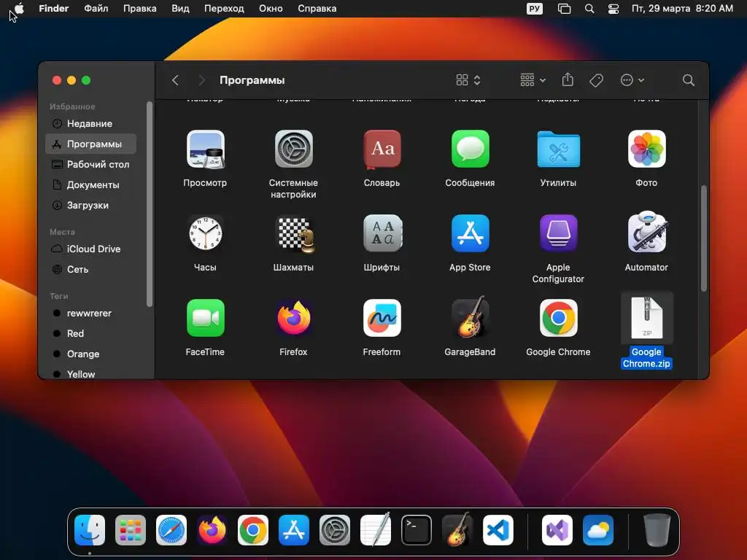This screenshot has width=747, height=560.
Task: Switch the РУ keyboard input source
Action: pyautogui.click(x=535, y=9)
